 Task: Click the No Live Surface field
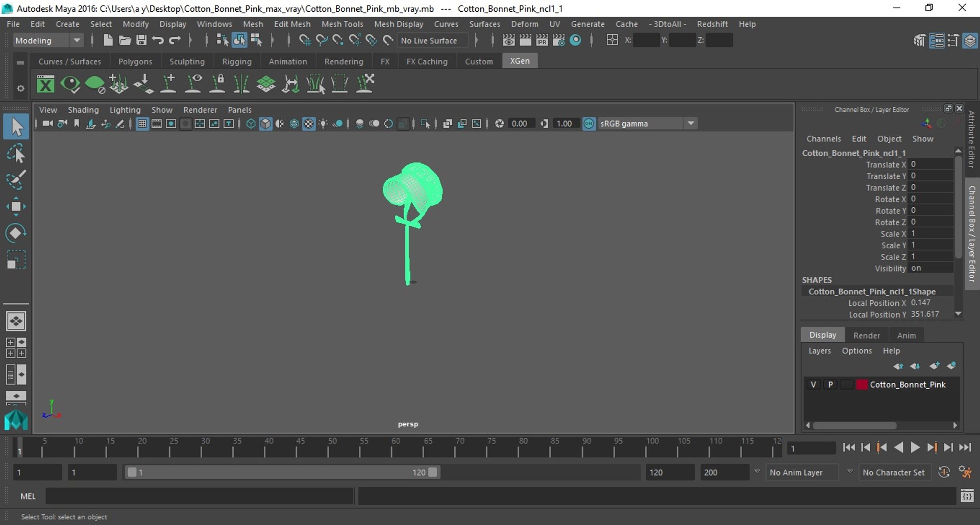tap(432, 40)
